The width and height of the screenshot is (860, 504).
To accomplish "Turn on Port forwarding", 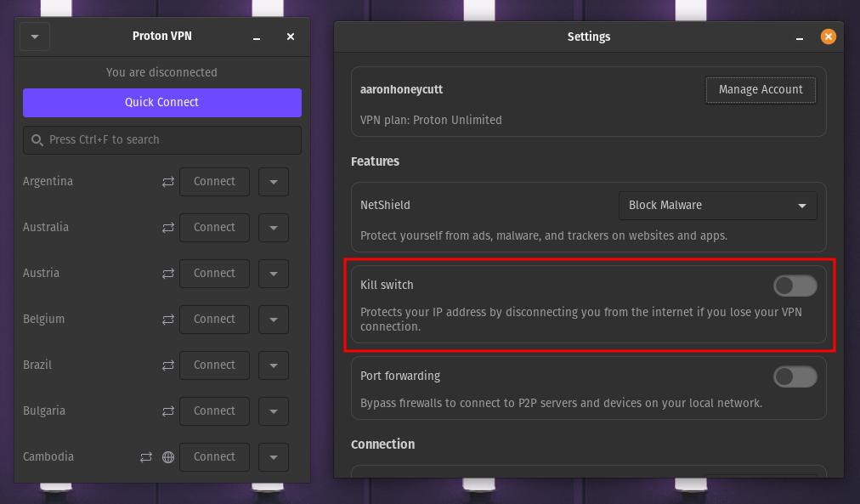I will coord(795,376).
